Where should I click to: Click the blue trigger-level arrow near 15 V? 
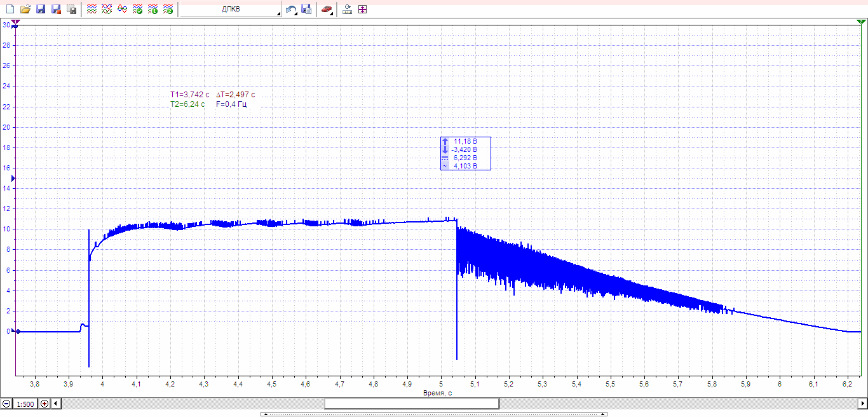(13, 179)
